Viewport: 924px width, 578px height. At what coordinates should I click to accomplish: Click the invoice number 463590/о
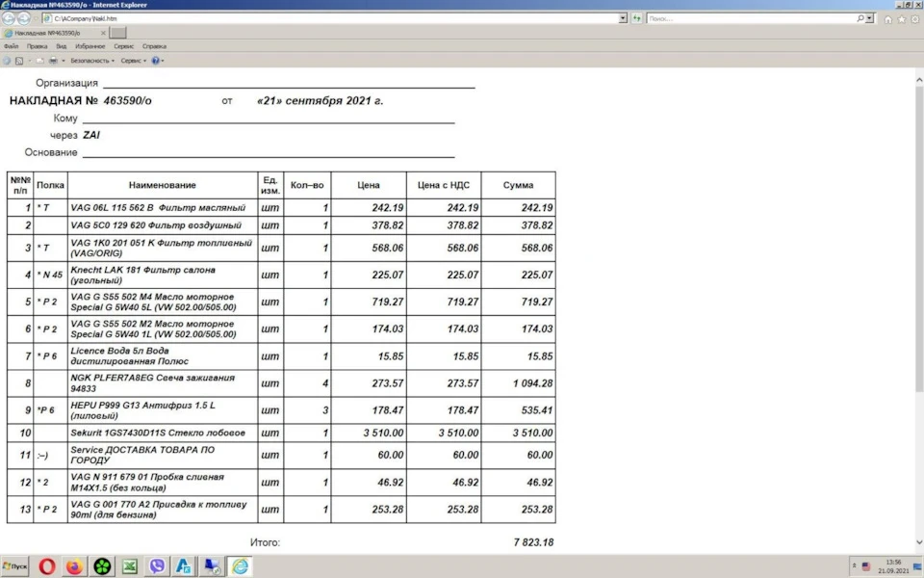[x=127, y=101]
